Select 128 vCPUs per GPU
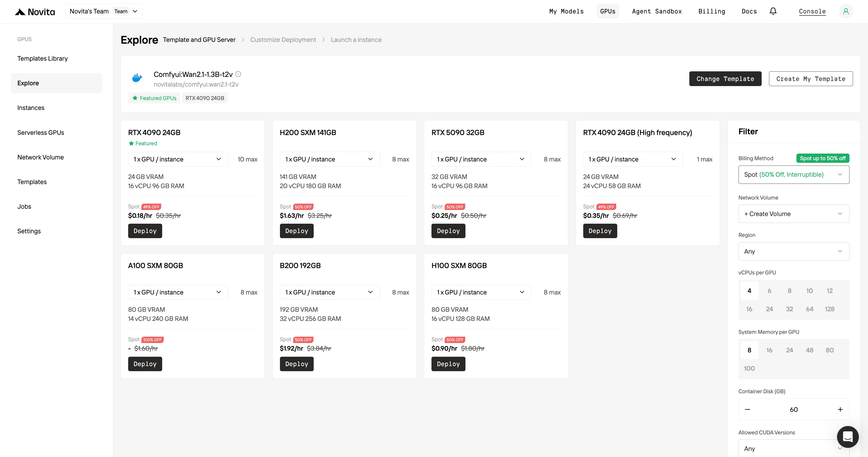This screenshot has height=457, width=868. click(830, 309)
